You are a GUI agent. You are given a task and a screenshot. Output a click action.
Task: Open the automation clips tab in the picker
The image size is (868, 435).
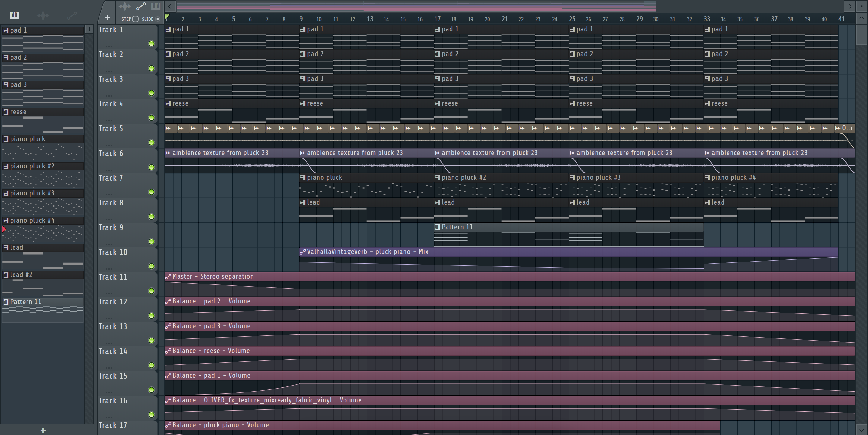[72, 15]
